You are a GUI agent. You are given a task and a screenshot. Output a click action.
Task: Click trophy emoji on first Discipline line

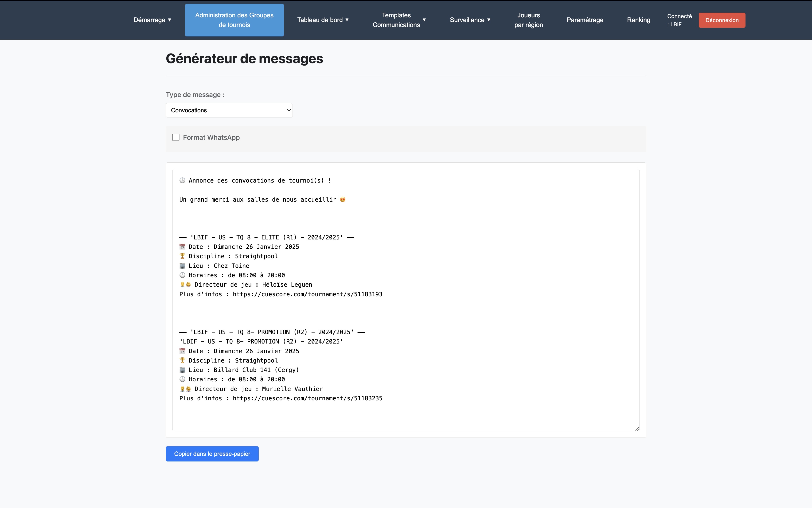182,256
